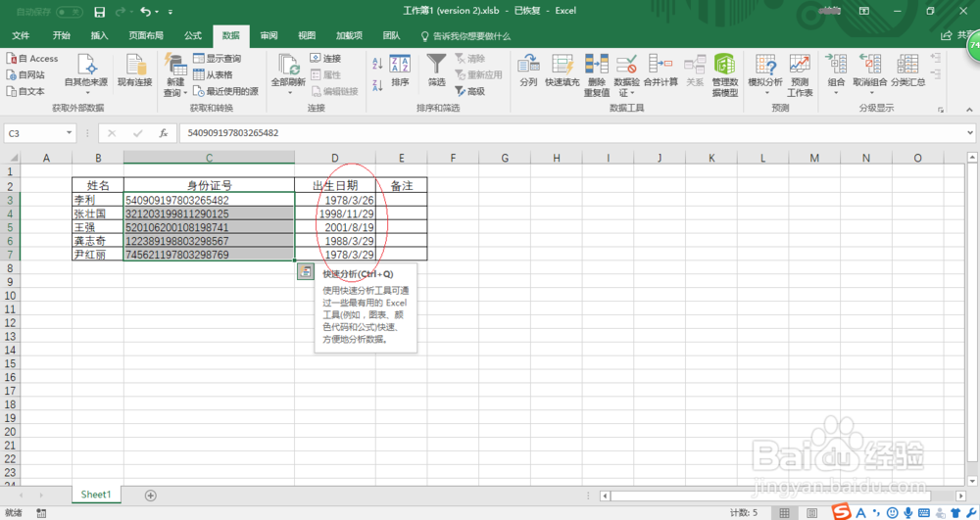This screenshot has height=520, width=980.
Task: Click the 预测工作表 forecast icon
Action: tap(800, 74)
